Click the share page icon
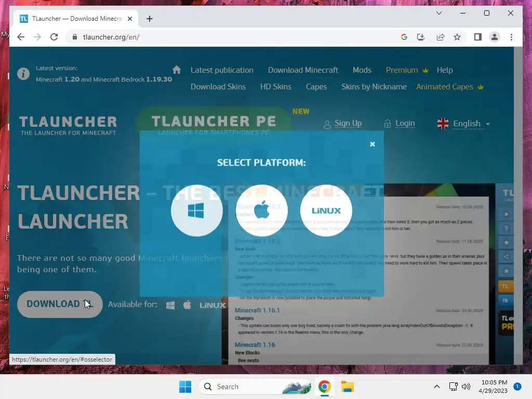 coord(441,37)
